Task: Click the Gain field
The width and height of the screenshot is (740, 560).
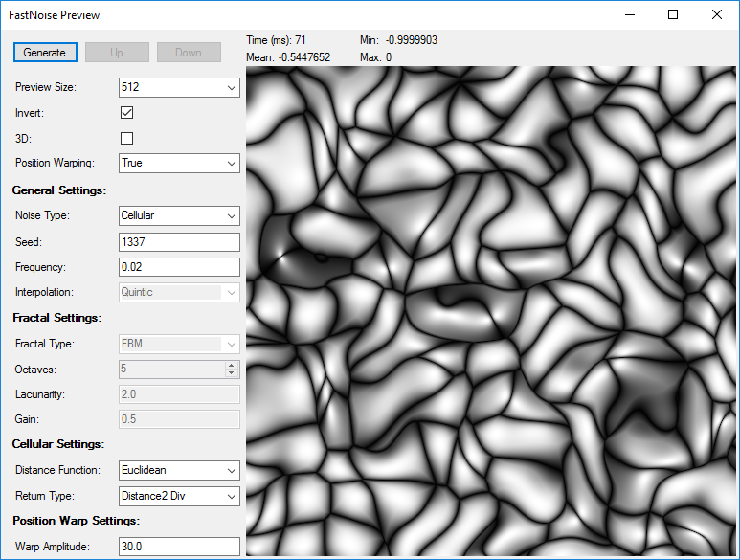Action: (x=179, y=419)
